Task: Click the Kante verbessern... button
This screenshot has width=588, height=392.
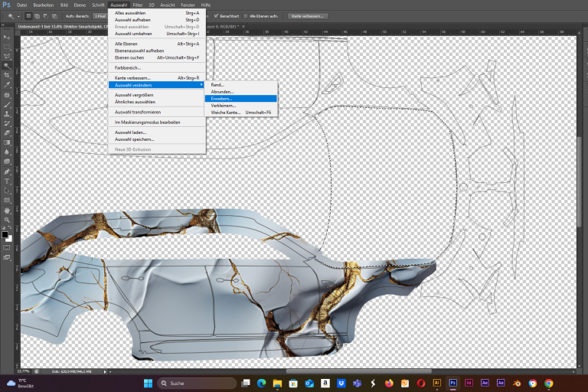Action: tap(308, 16)
